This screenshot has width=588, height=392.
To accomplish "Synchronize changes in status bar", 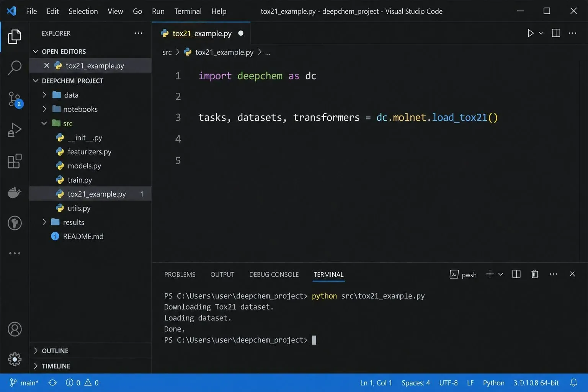I will pyautogui.click(x=52, y=383).
